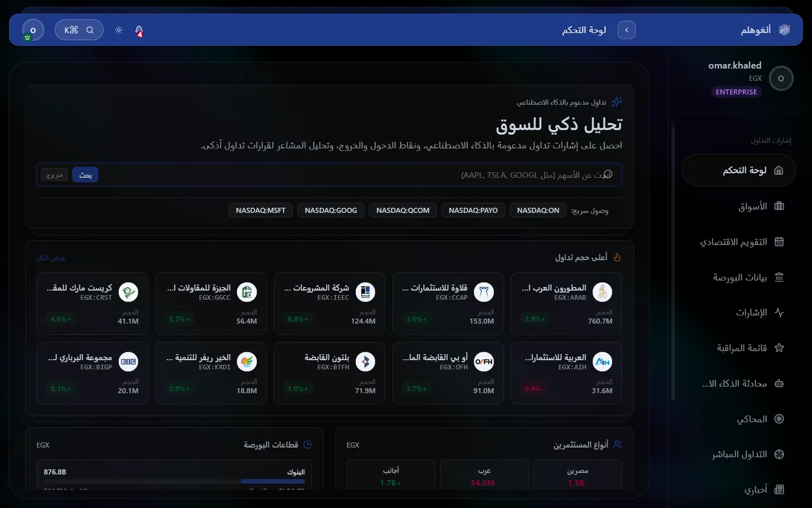Click the +6.8% change badge of EGX:IEEC

[x=298, y=319]
